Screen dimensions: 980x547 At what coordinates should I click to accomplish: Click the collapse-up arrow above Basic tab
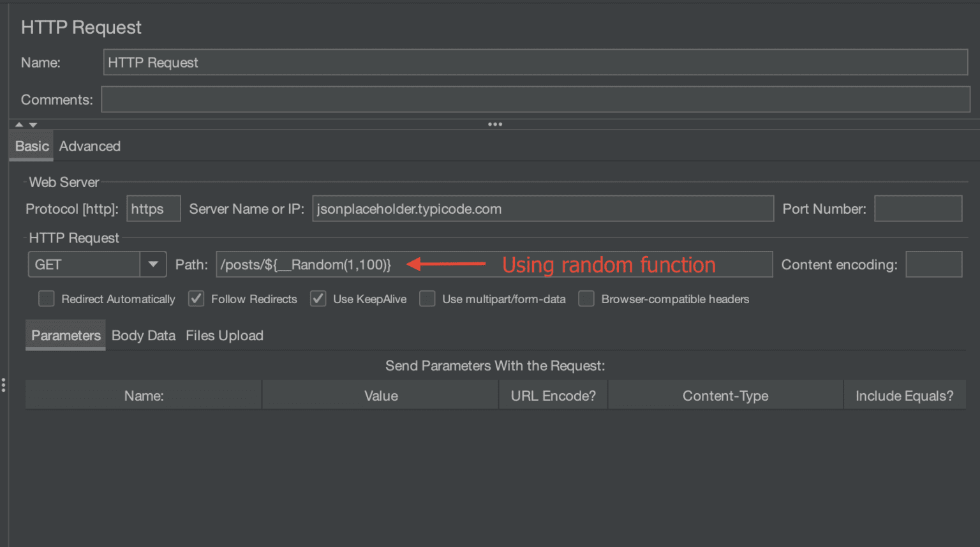tap(19, 124)
